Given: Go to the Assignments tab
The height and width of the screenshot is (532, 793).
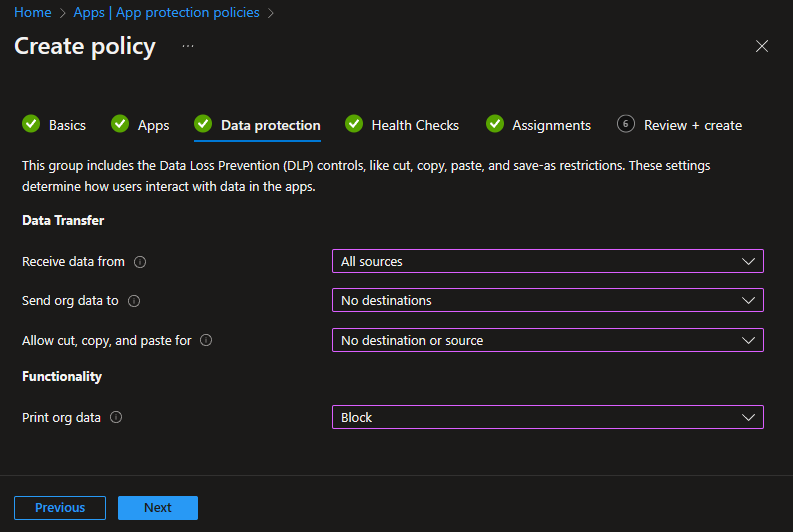Looking at the screenshot, I should click(551, 125).
